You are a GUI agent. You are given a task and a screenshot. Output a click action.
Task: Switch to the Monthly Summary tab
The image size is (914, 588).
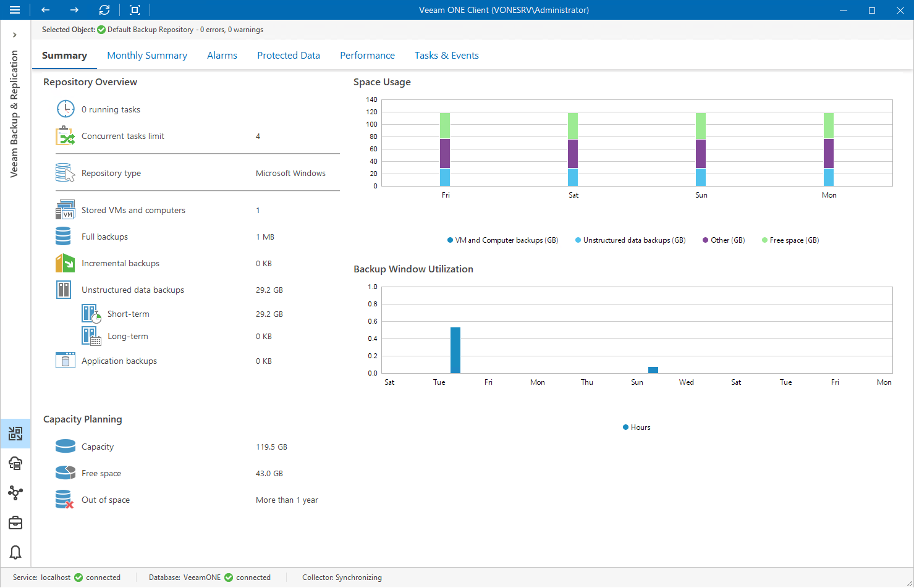point(147,55)
